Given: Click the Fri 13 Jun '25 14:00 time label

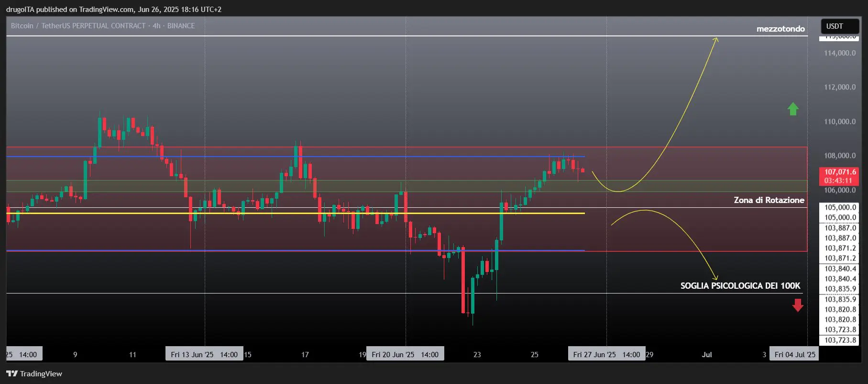Looking at the screenshot, I should [x=204, y=354].
